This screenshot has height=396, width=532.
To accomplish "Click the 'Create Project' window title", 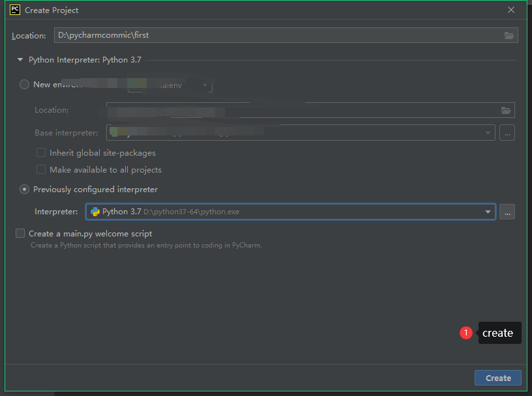I will tap(52, 10).
